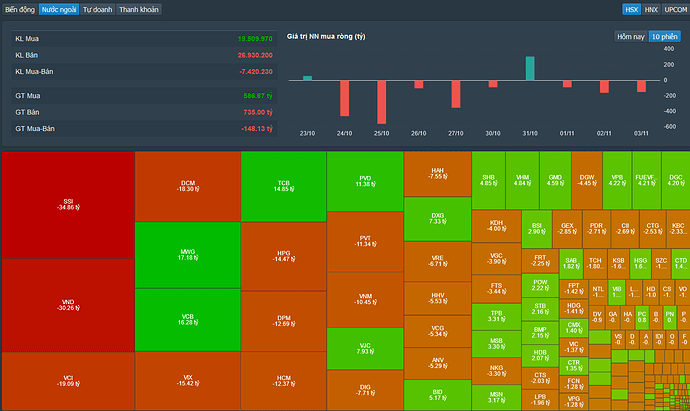Select the DXG 7.33 tỷ tile
Viewport: 690px width, 411px height.
[438, 219]
